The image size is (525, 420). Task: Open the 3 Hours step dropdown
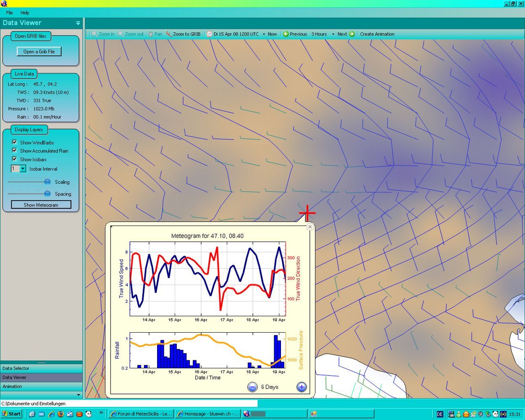(333, 34)
